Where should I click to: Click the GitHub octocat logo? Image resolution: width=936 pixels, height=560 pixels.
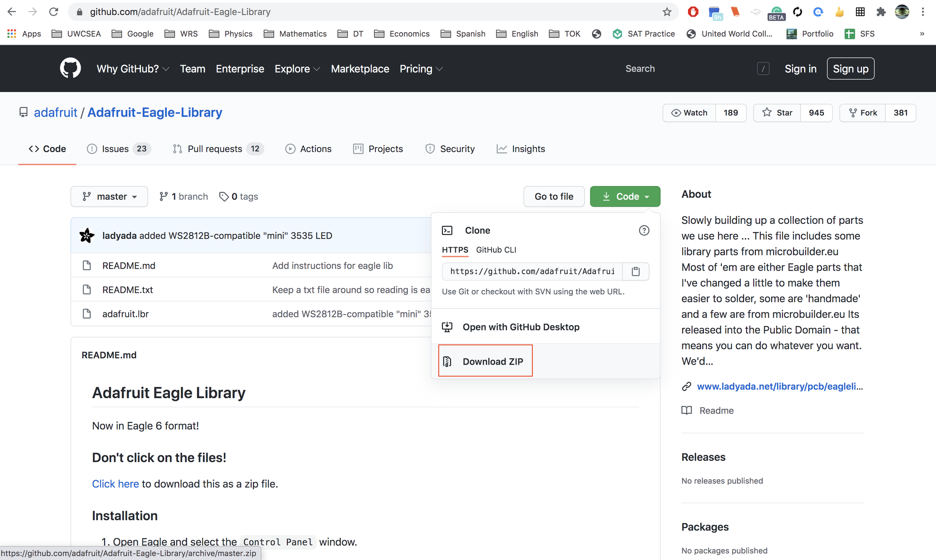click(x=70, y=68)
